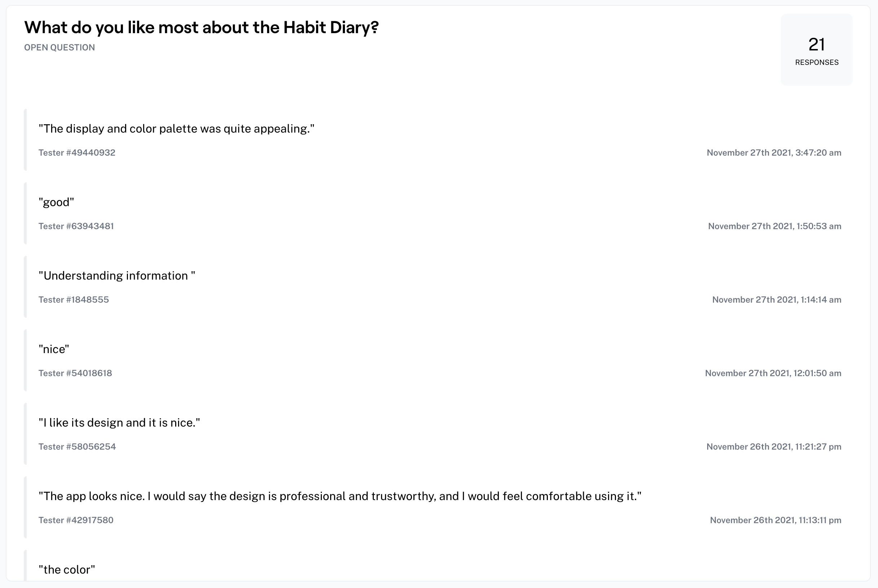
Task: Select the 'app looks nice' professional response
Action: click(x=340, y=496)
